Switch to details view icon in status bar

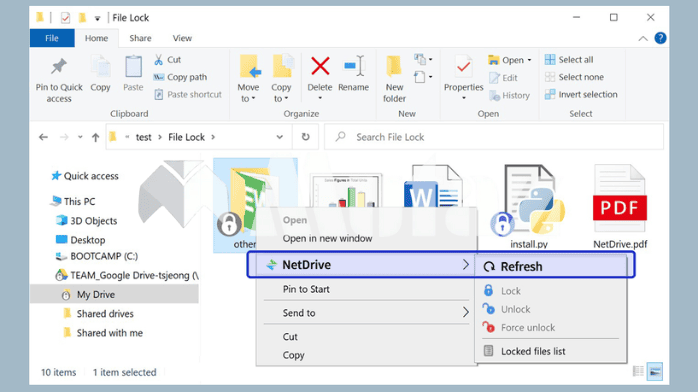tap(638, 371)
